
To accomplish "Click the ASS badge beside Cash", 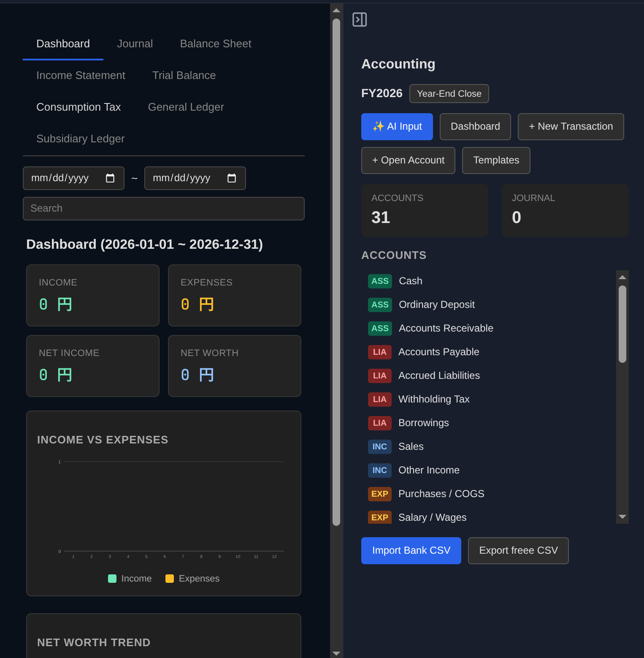I will pyautogui.click(x=380, y=281).
